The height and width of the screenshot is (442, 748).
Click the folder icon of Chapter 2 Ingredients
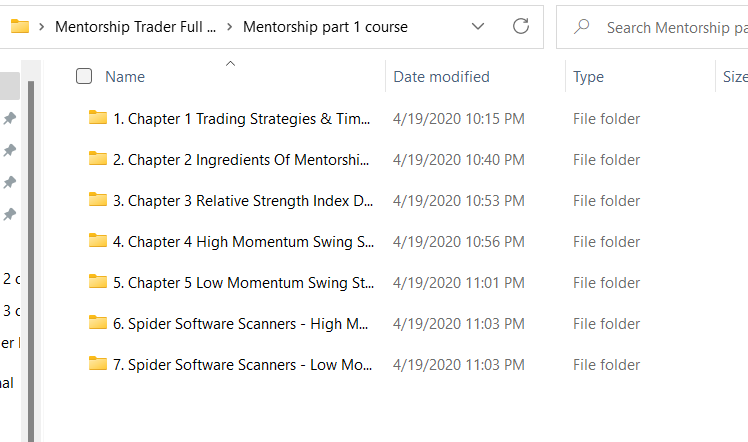tap(98, 159)
